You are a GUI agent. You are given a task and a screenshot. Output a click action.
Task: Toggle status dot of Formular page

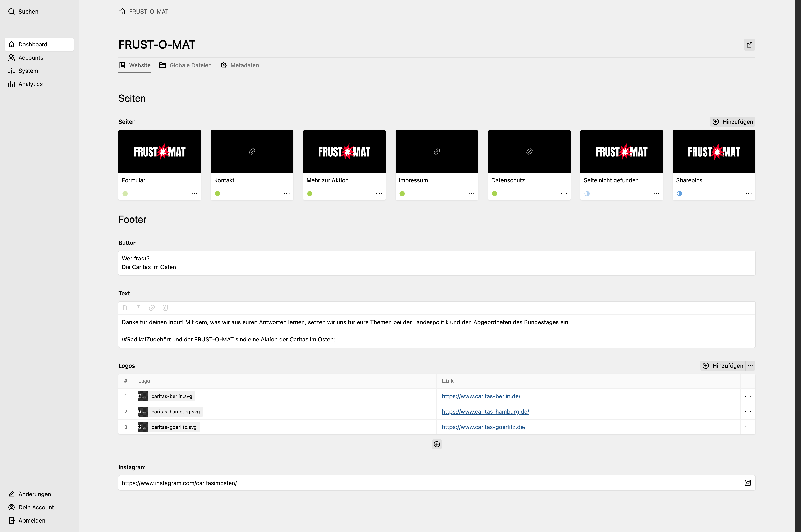point(125,194)
